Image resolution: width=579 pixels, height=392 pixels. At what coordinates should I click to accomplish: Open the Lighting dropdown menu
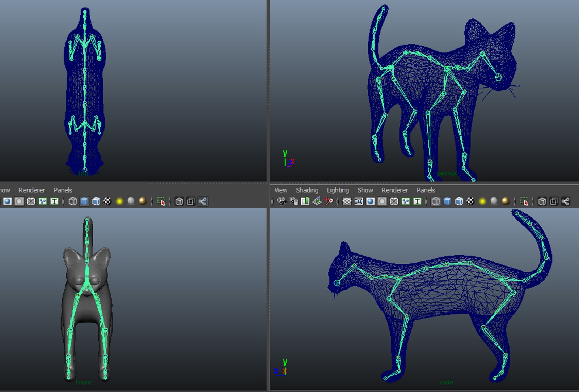coord(337,190)
